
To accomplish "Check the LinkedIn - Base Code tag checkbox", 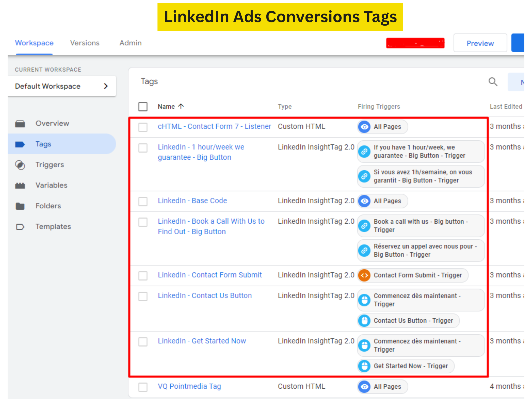I will pyautogui.click(x=143, y=201).
